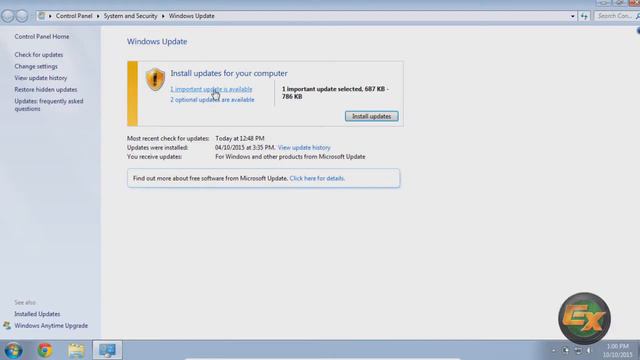Open the System and Security breadcrumb

(130, 16)
